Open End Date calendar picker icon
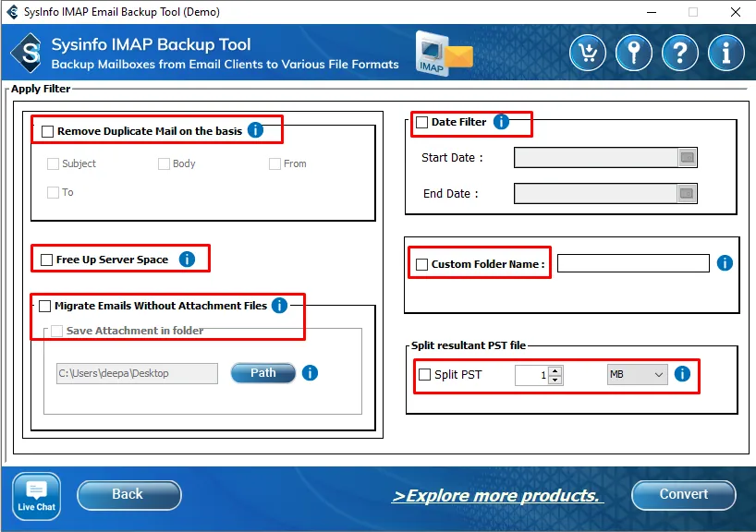This screenshot has height=532, width=756. click(687, 194)
